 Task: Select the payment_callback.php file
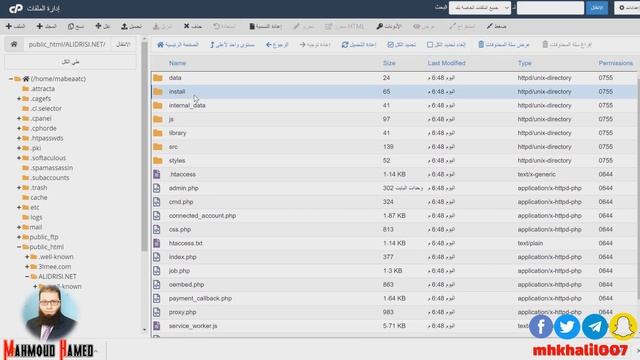tap(394, 298)
